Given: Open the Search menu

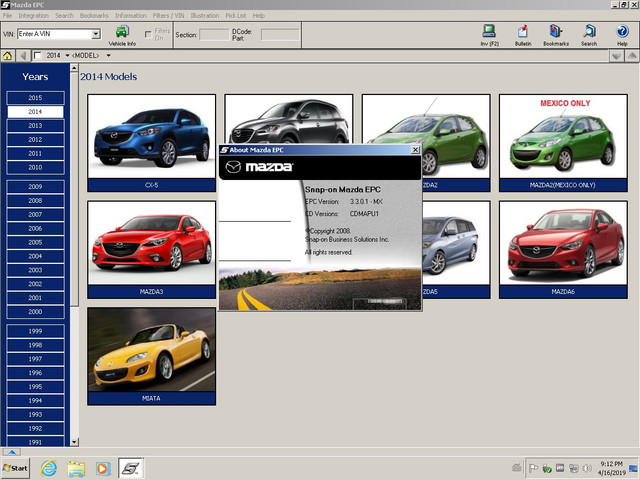Looking at the screenshot, I should point(64,16).
